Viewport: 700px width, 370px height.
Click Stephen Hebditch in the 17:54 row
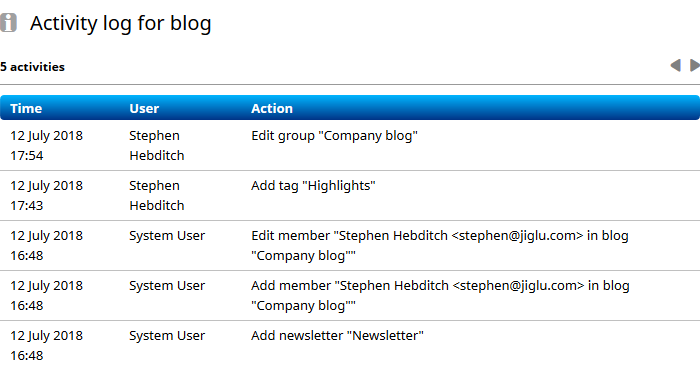pyautogui.click(x=156, y=146)
